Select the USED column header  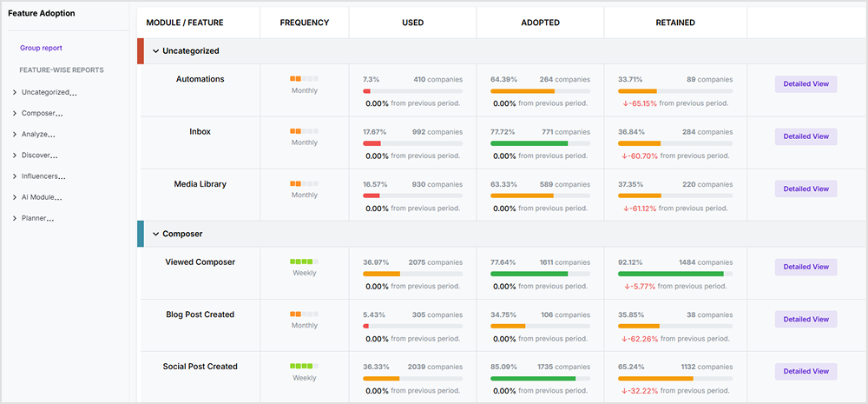[413, 23]
